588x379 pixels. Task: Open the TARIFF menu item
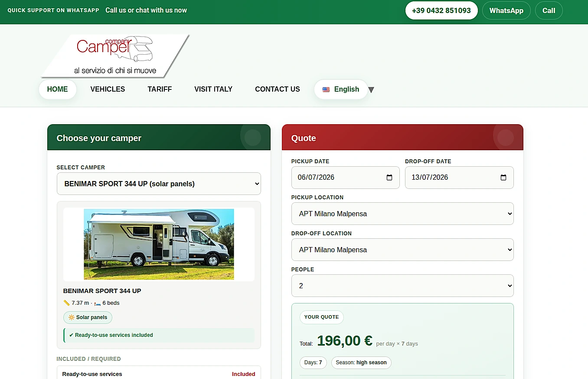(160, 89)
